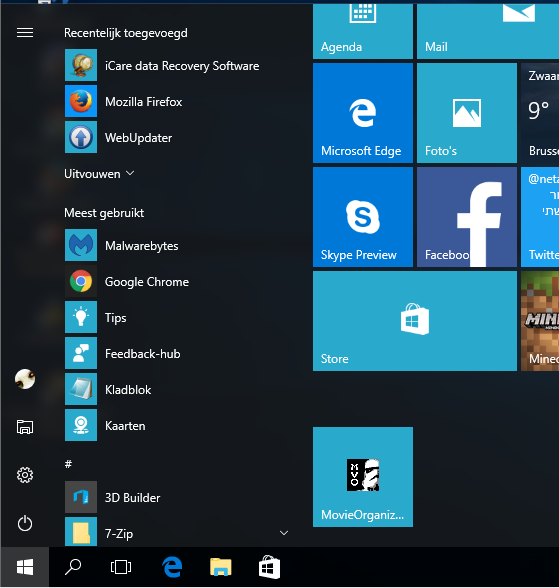Click the Recentelijk toegevoegd heading
The width and height of the screenshot is (559, 588).
pyautogui.click(x=126, y=33)
